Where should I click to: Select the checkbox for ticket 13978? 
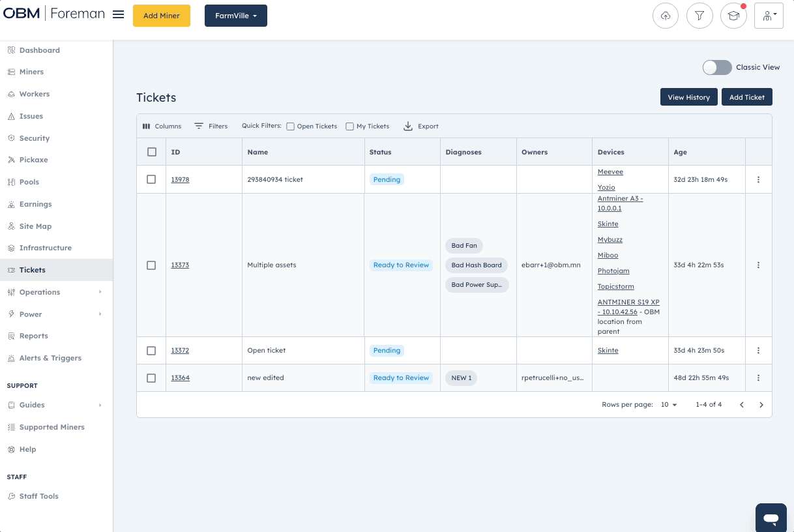(x=151, y=179)
